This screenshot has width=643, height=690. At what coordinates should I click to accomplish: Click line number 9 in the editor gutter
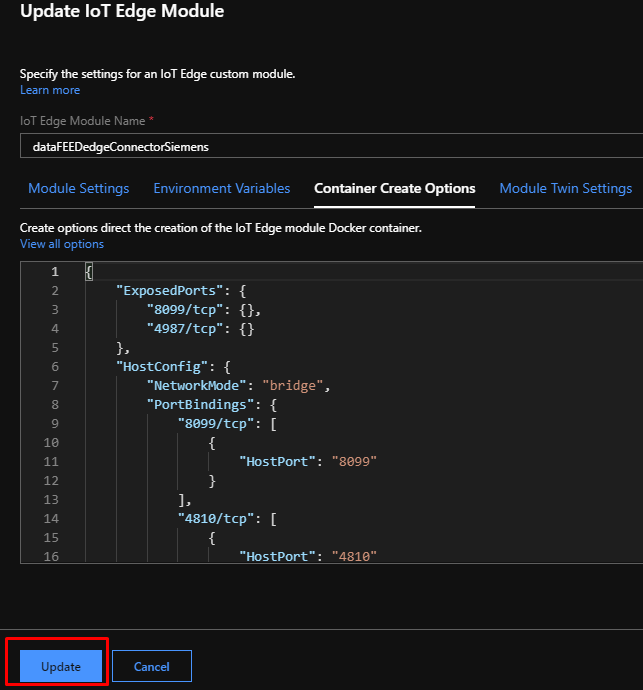click(x=54, y=423)
